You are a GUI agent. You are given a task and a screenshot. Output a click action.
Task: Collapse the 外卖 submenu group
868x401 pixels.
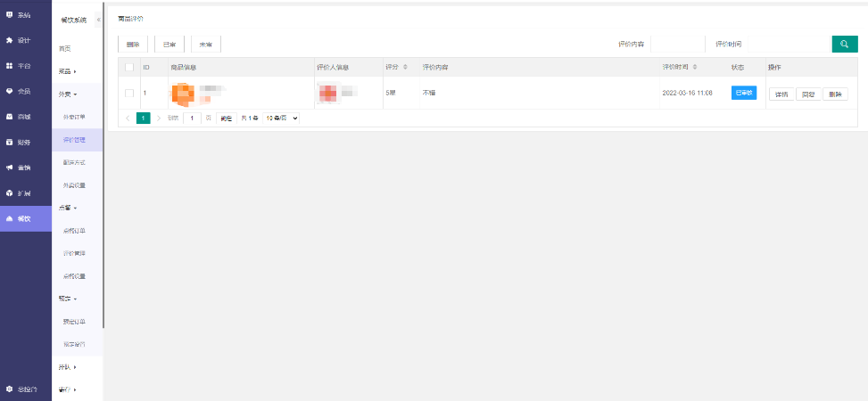click(x=68, y=94)
